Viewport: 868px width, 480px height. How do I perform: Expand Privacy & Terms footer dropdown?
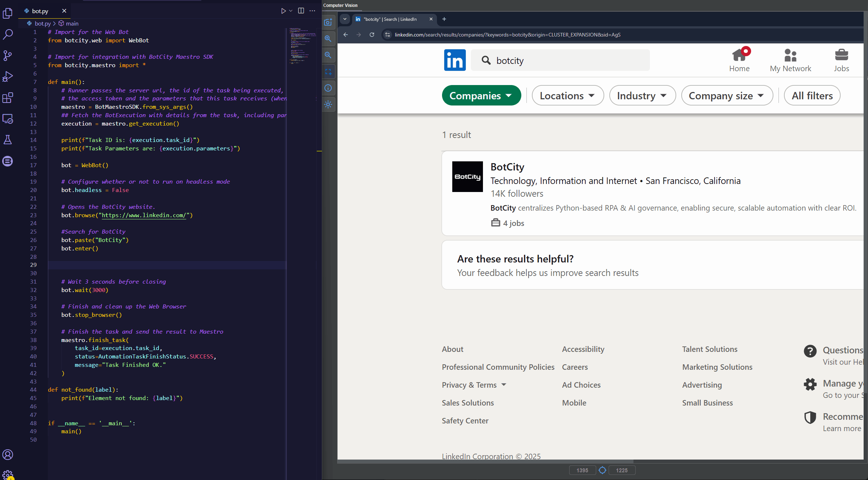pos(474,385)
